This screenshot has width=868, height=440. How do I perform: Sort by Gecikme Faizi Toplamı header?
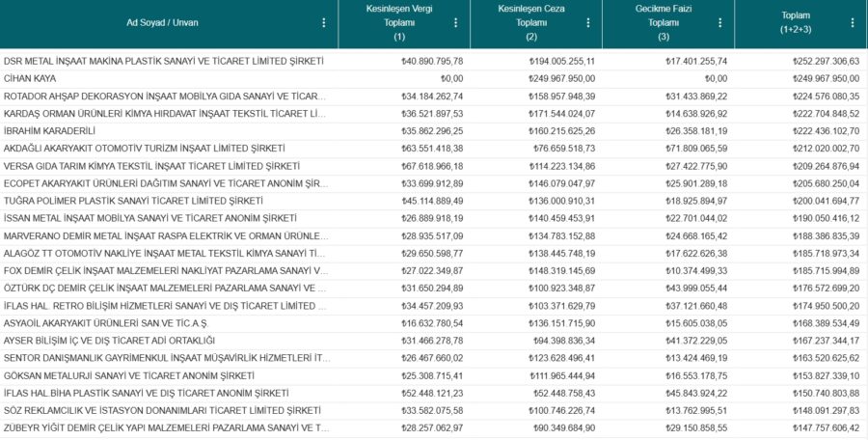point(664,23)
